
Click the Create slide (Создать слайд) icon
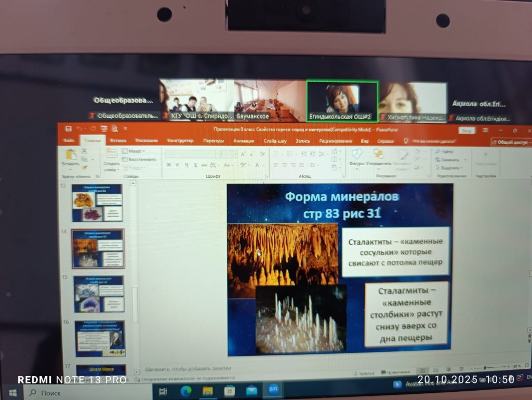(x=112, y=154)
